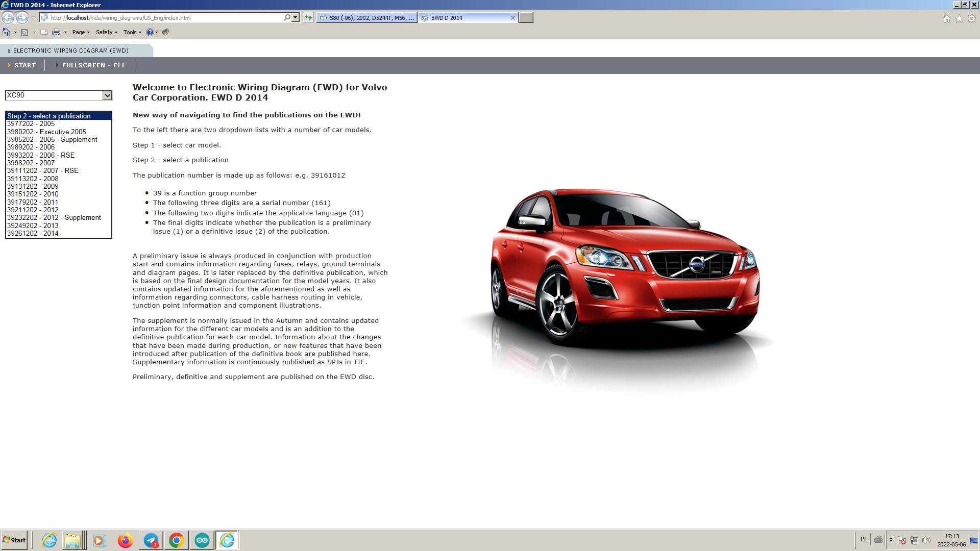Click the page refresh icon
980x551 pixels.
click(x=308, y=17)
